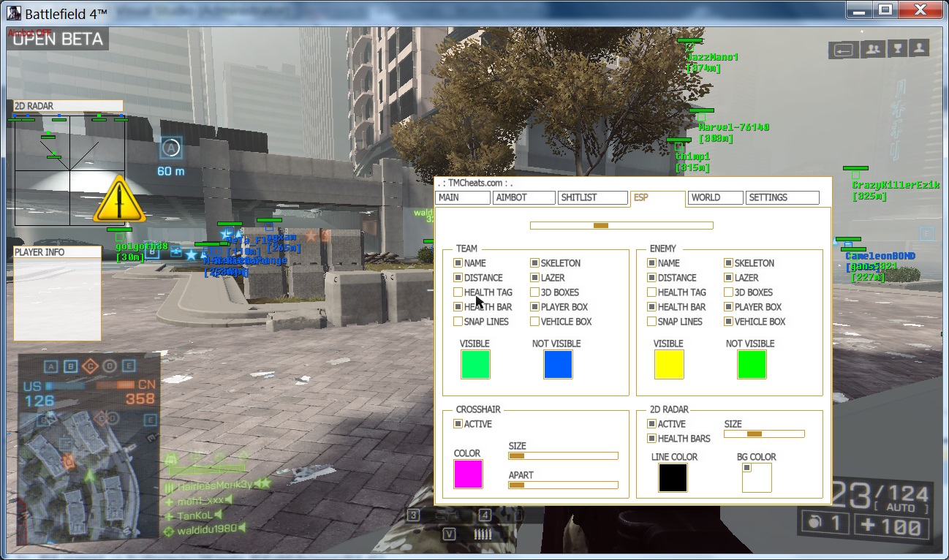This screenshot has width=949, height=560.
Task: Open the AIMBOT tab
Action: click(x=524, y=197)
